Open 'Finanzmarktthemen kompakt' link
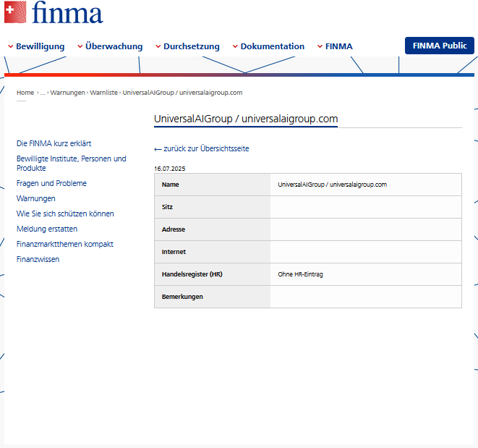 65,244
